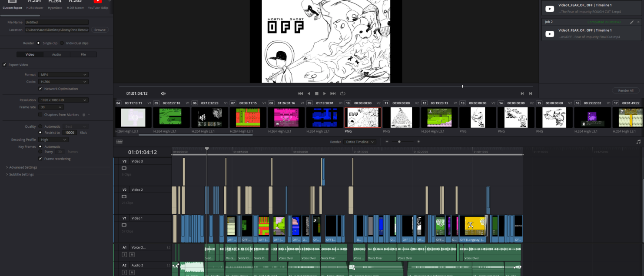
Task: Toggle the Network Optimization checkbox
Action: pos(40,89)
